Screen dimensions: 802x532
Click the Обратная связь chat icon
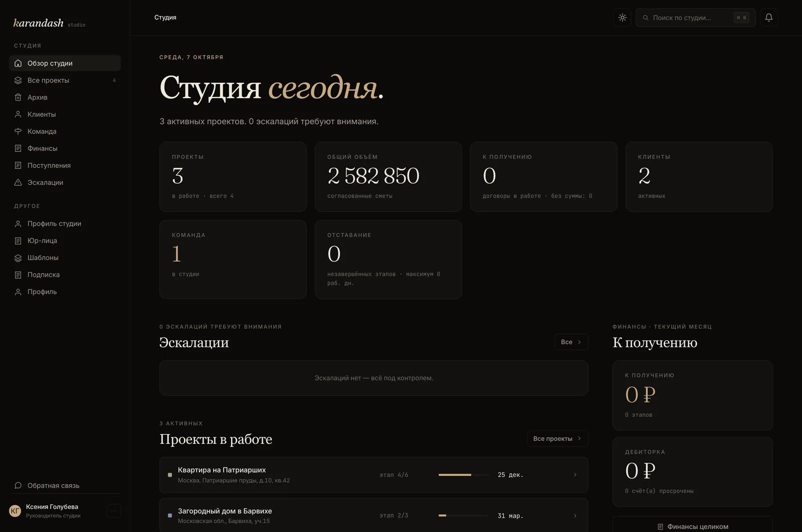[x=18, y=485]
